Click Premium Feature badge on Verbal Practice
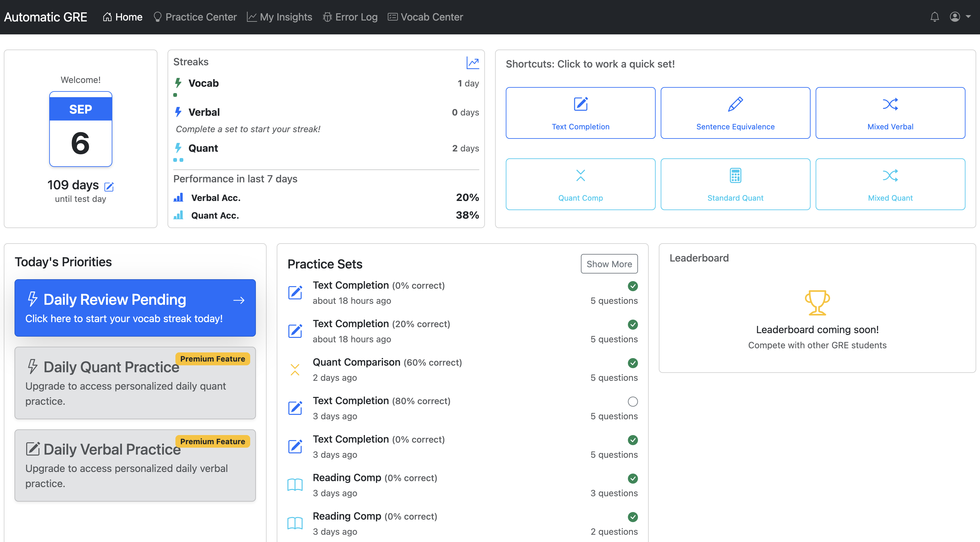Viewport: 980px width, 542px height. pos(212,441)
